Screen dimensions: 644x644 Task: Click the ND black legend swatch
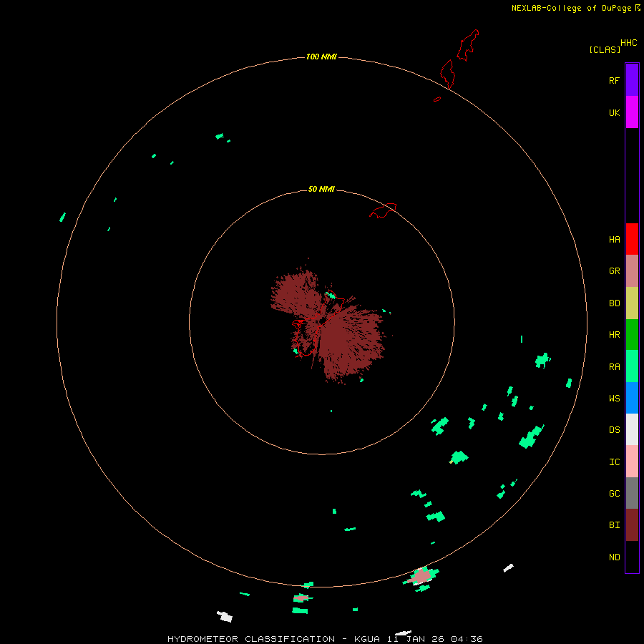[x=632, y=557]
